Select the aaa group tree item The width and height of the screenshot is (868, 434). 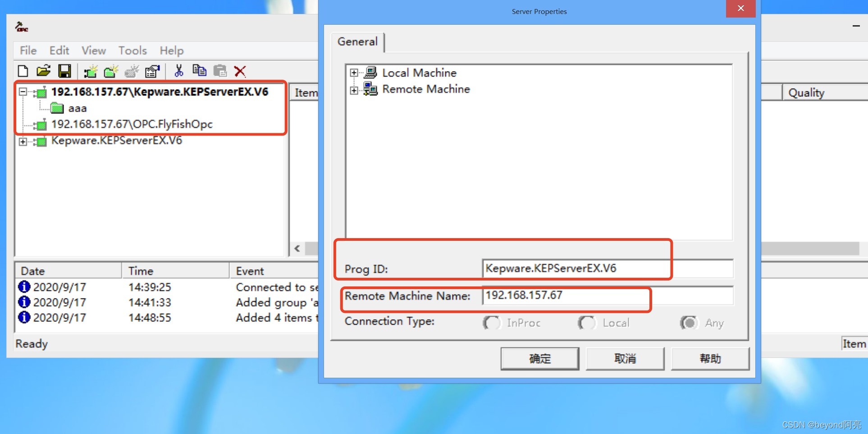78,108
